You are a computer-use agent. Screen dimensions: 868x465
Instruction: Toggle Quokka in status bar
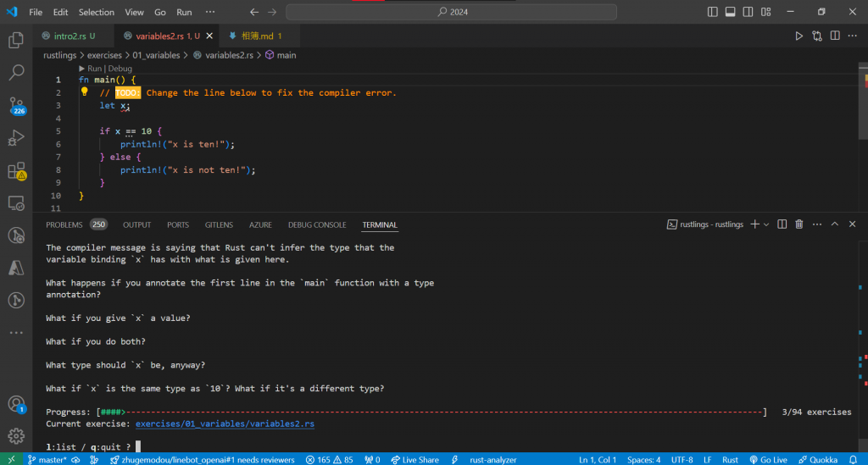click(x=818, y=459)
